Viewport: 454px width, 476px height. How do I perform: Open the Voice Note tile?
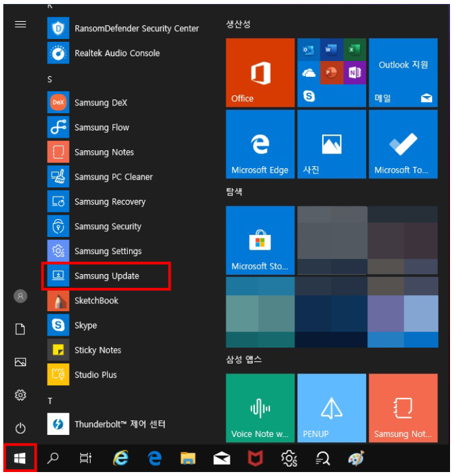point(260,408)
